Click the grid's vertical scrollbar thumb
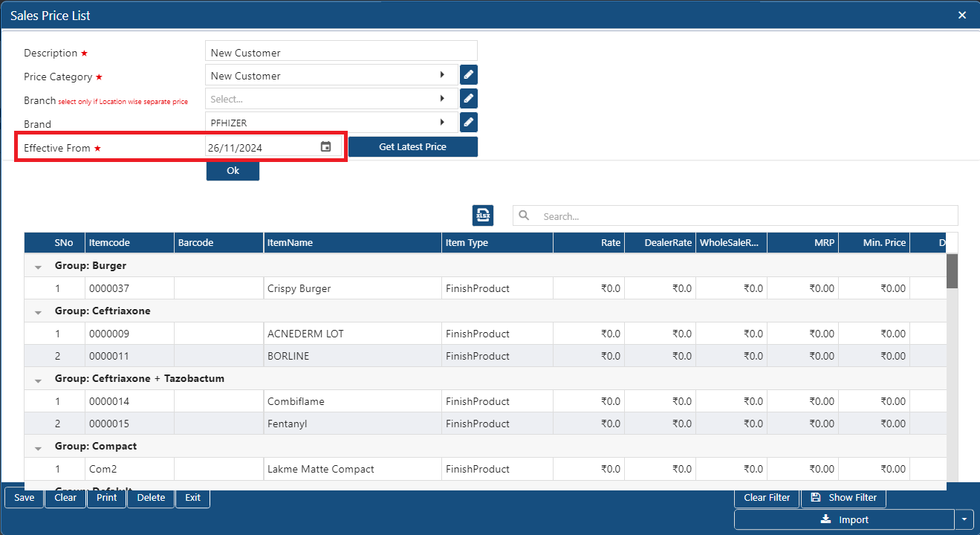The image size is (980, 535). [952, 270]
